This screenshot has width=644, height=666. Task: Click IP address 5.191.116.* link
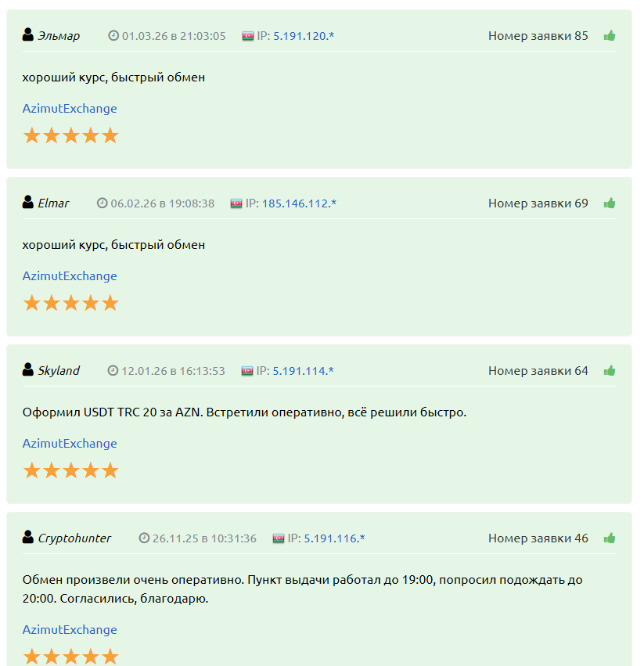(x=334, y=538)
